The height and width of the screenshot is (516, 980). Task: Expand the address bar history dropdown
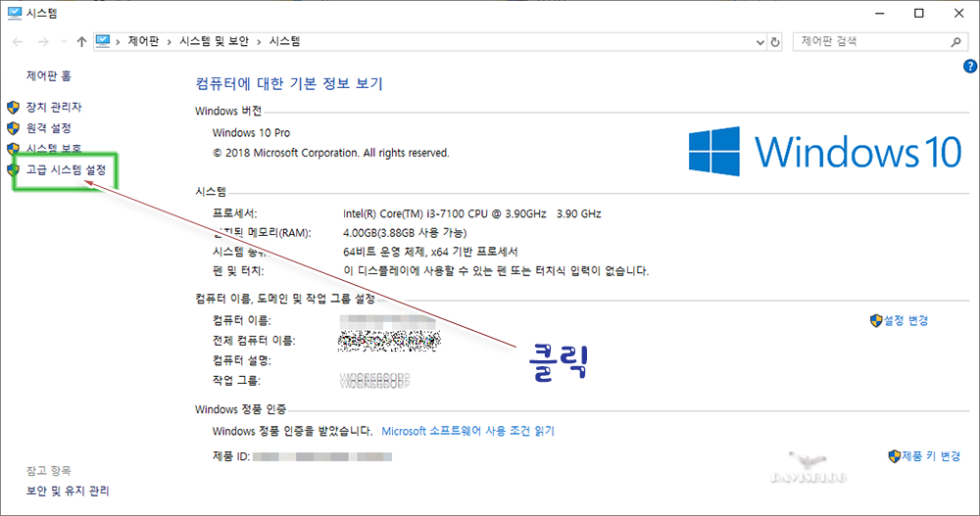pyautogui.click(x=760, y=42)
